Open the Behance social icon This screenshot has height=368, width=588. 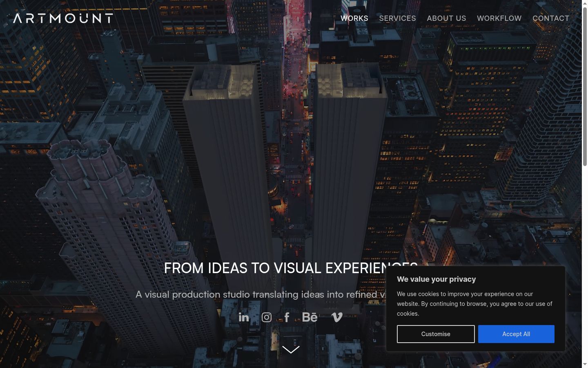click(x=310, y=317)
